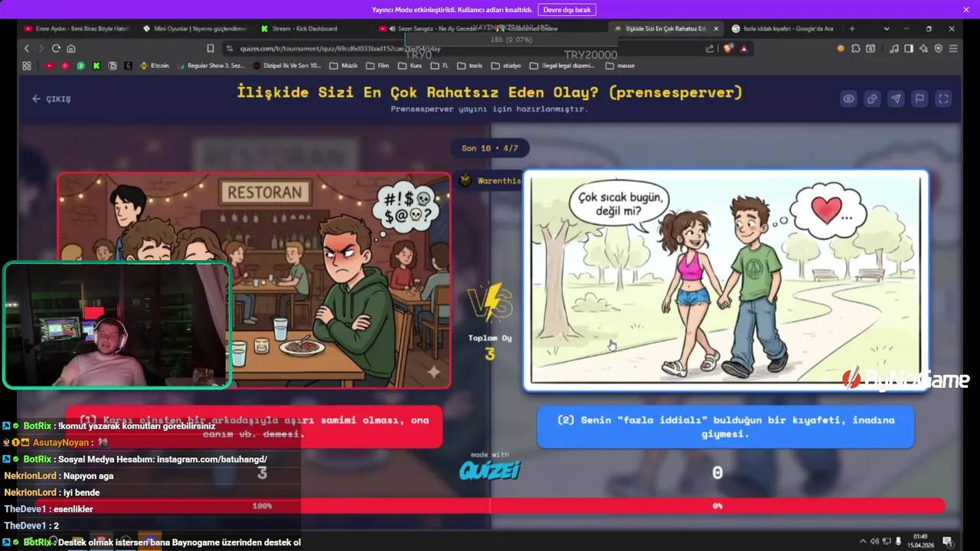This screenshot has width=980, height=551.
Task: Click 'Devre dışı bırak' in streamer mode banner
Action: 567,10
